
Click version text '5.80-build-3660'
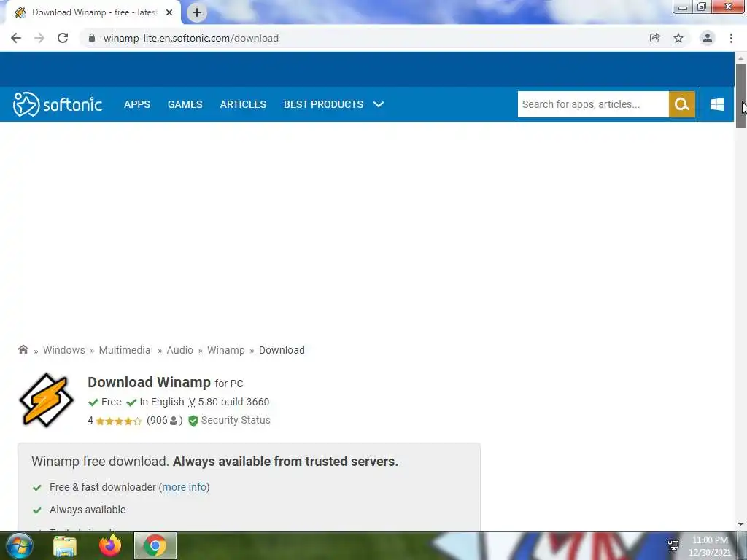point(233,402)
